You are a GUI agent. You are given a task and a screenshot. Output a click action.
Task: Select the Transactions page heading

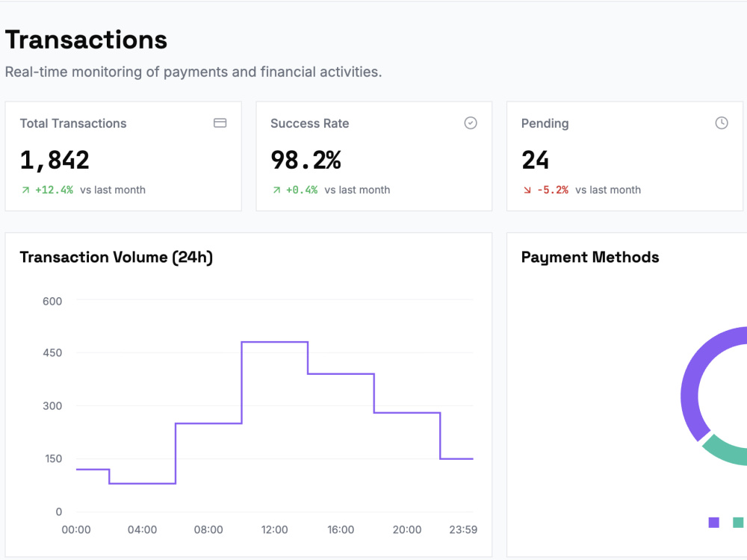tap(86, 40)
